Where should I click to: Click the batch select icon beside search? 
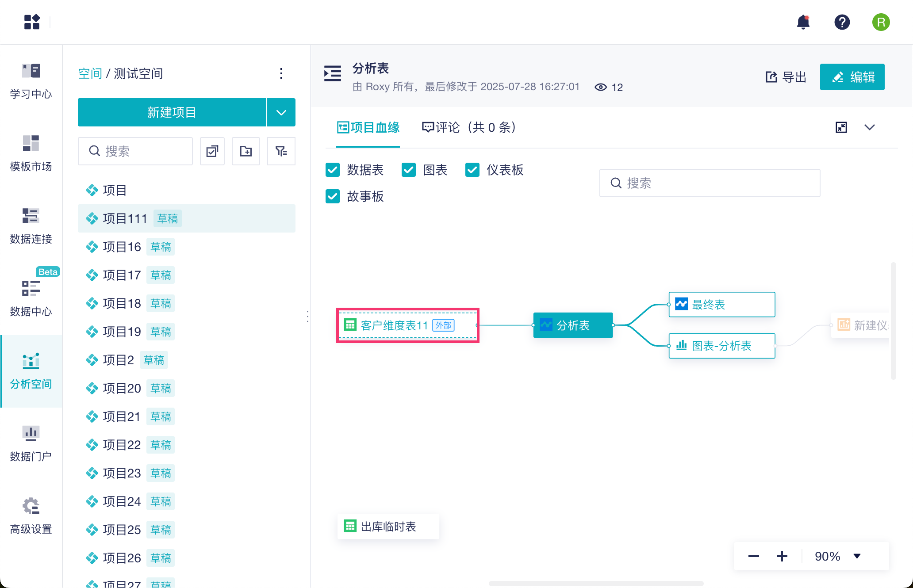(x=212, y=151)
